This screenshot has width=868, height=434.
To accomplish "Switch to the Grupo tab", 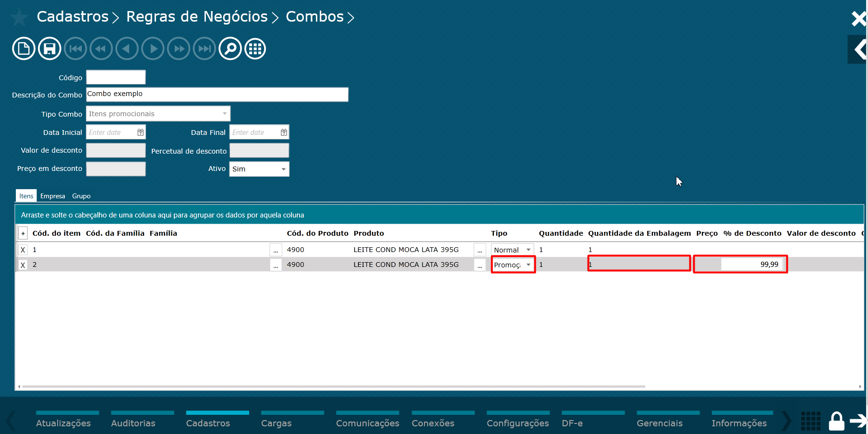I will [81, 196].
